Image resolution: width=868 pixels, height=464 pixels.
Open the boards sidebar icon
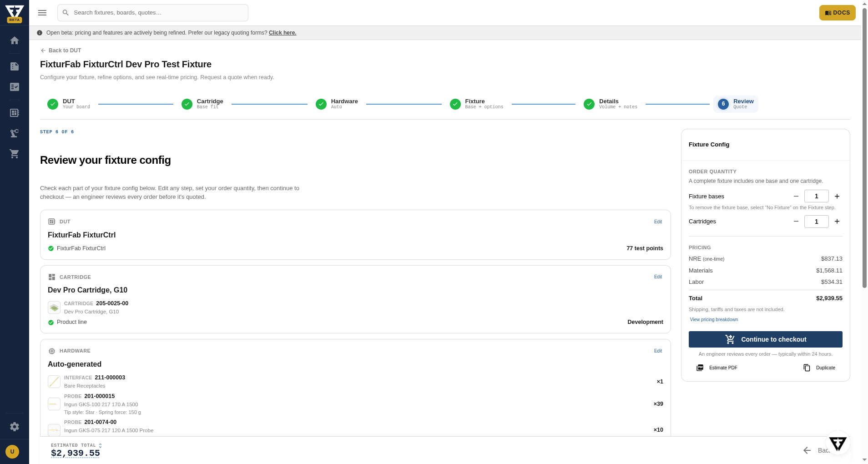tap(15, 113)
